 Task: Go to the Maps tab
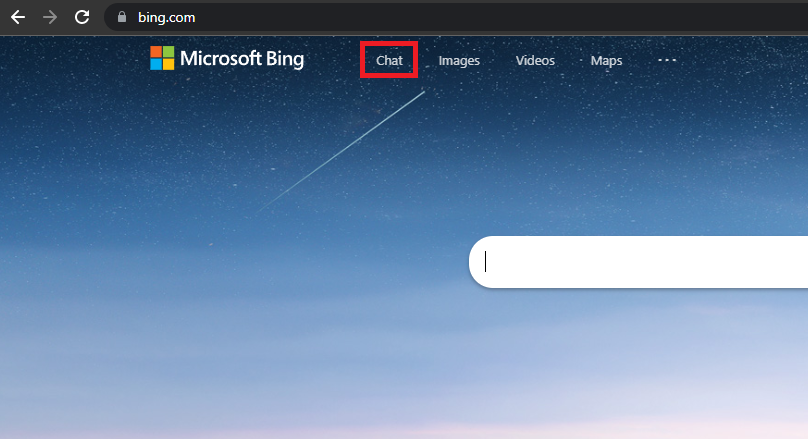point(607,61)
